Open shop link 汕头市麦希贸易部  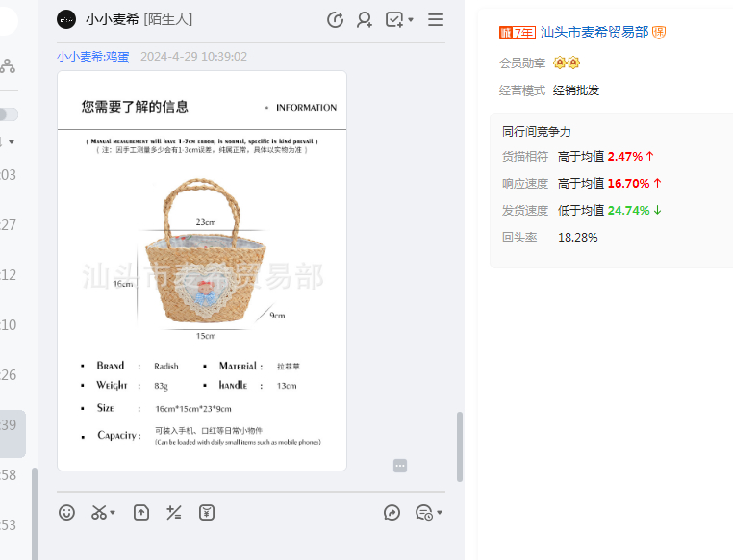click(x=594, y=33)
